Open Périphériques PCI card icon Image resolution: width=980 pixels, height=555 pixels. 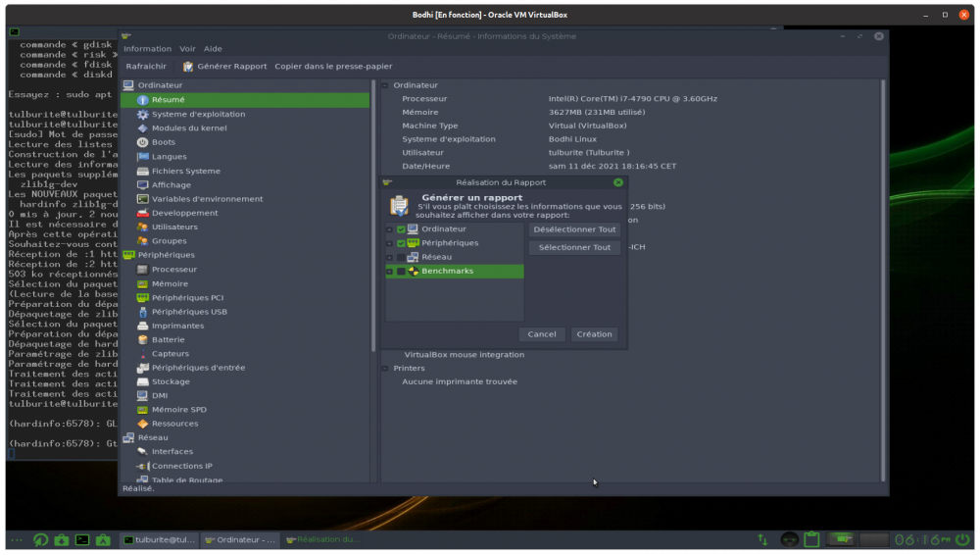(x=142, y=298)
